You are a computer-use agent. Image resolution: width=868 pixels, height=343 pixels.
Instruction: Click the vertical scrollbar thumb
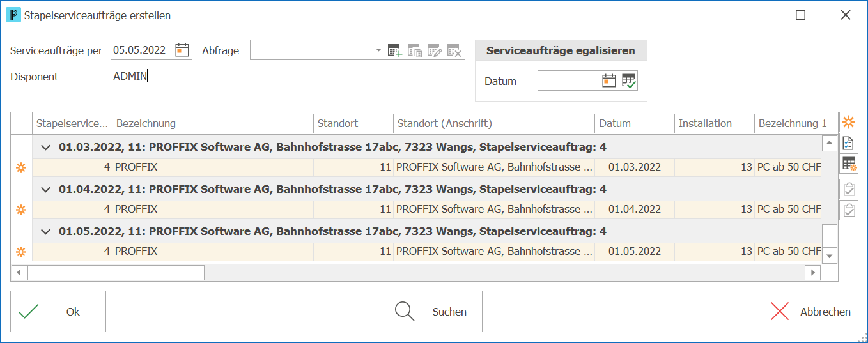coord(830,236)
